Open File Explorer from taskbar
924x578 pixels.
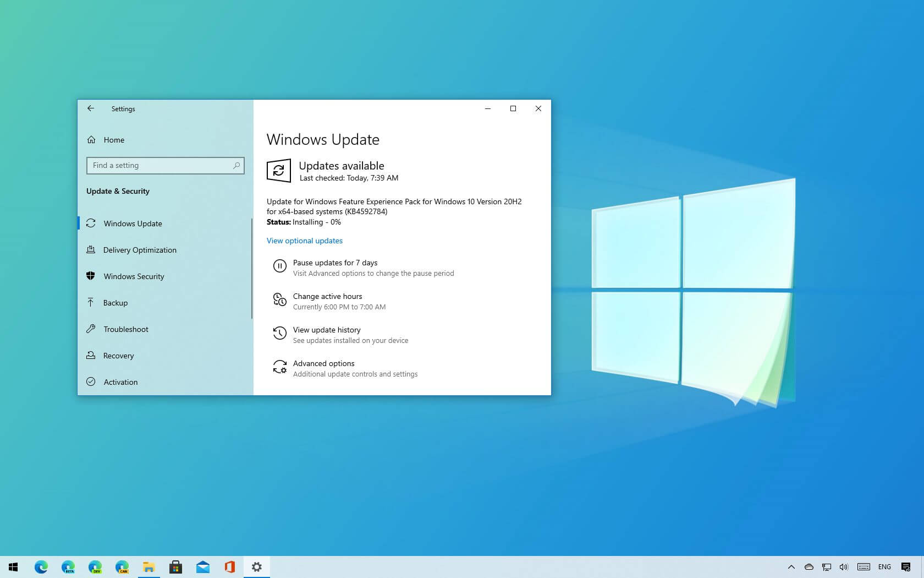pyautogui.click(x=148, y=567)
